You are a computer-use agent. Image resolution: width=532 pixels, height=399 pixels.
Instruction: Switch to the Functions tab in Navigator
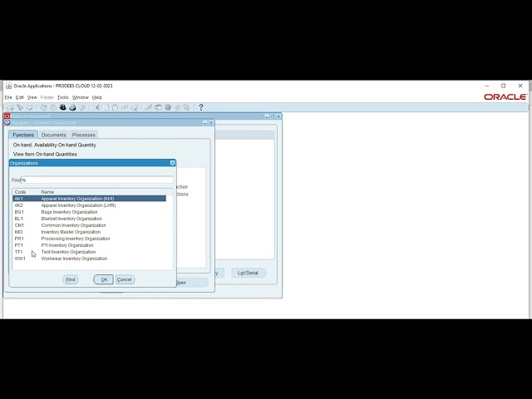tap(23, 135)
